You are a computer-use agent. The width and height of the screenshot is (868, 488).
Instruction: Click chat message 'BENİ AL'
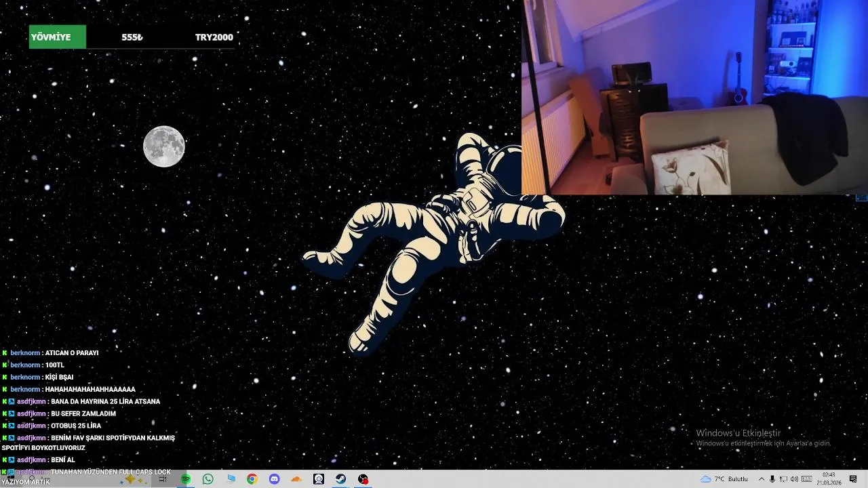(63, 460)
